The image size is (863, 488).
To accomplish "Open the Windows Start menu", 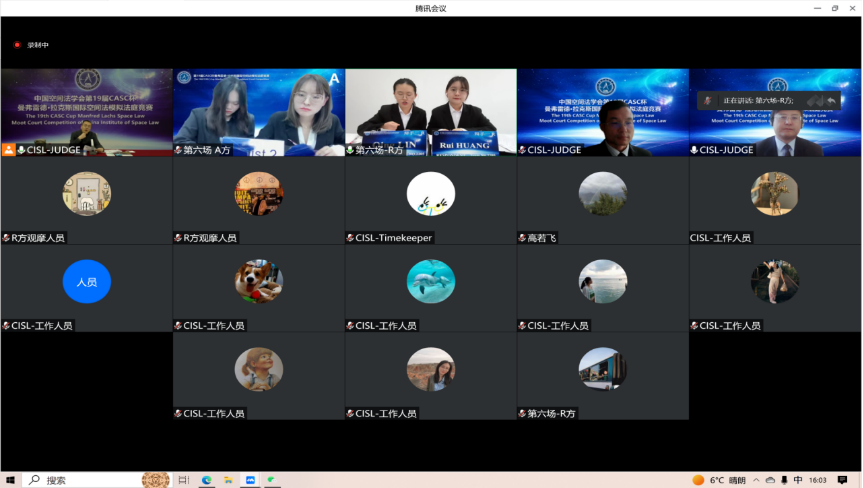I will [10, 480].
